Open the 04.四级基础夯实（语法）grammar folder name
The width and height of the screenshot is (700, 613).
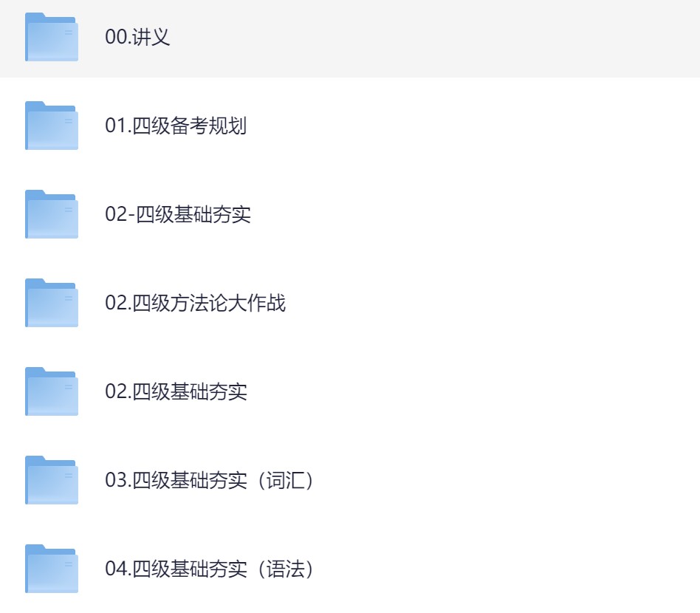[x=210, y=569]
